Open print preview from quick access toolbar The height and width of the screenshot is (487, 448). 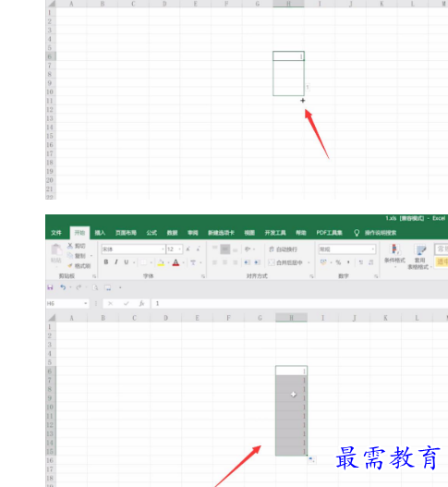[x=95, y=287]
